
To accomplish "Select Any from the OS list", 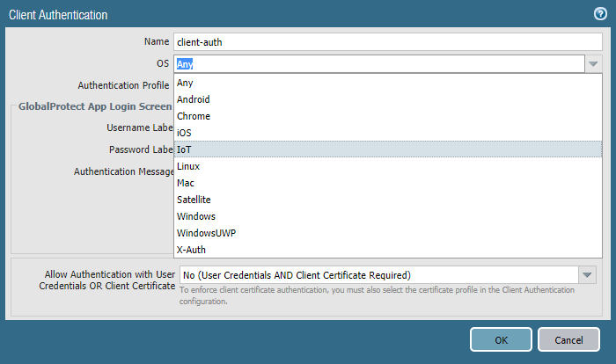I will 186,83.
